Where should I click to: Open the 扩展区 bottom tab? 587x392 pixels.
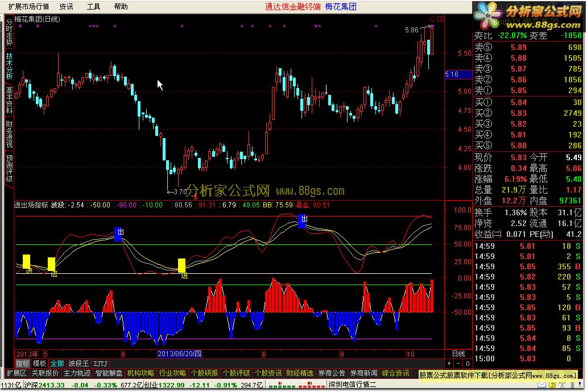(16, 373)
